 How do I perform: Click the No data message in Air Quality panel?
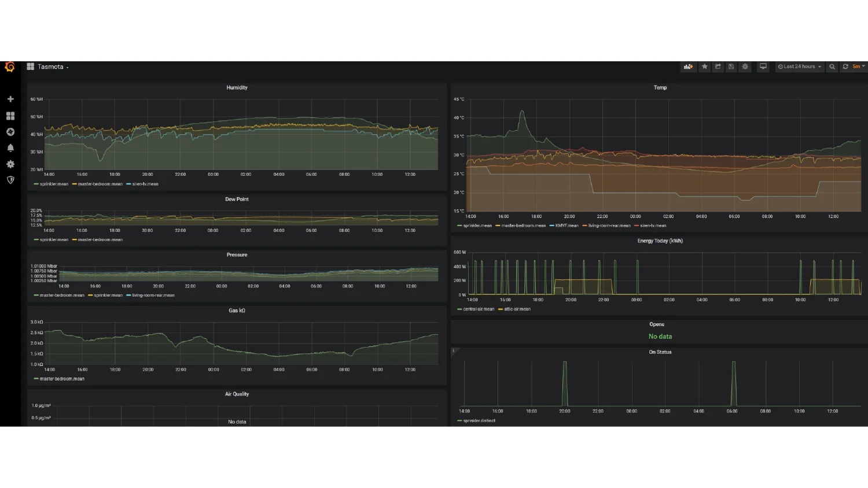237,422
